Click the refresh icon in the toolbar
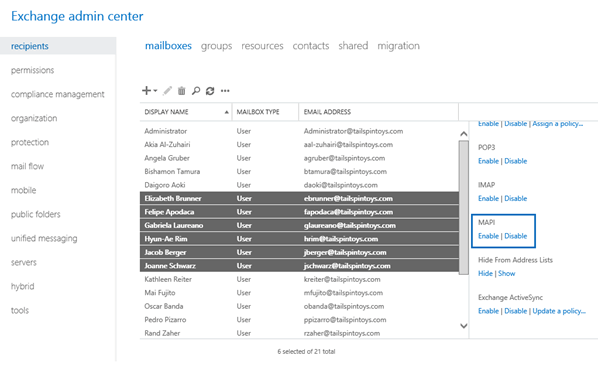Image resolution: width=598 pixels, height=369 pixels. click(x=210, y=91)
